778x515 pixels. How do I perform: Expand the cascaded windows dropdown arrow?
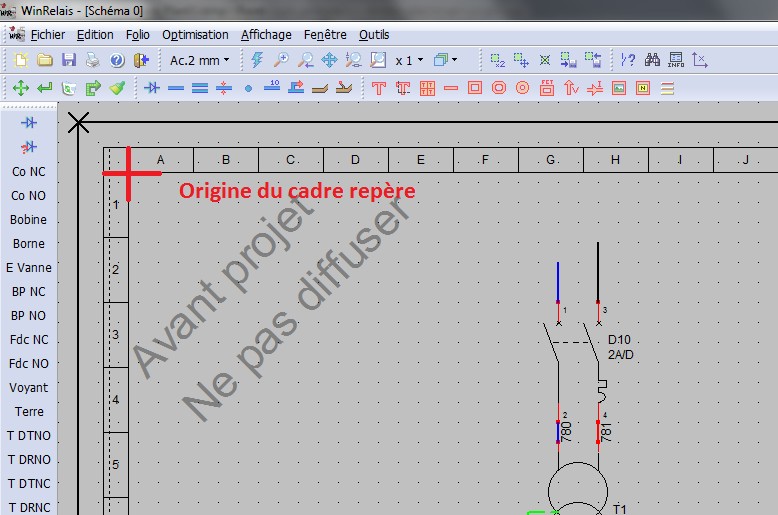pyautogui.click(x=455, y=60)
